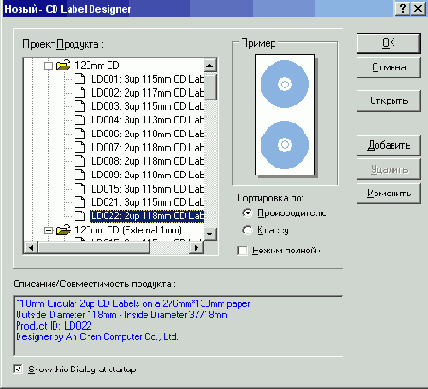Click the document icon next to LDC04

pos(80,120)
